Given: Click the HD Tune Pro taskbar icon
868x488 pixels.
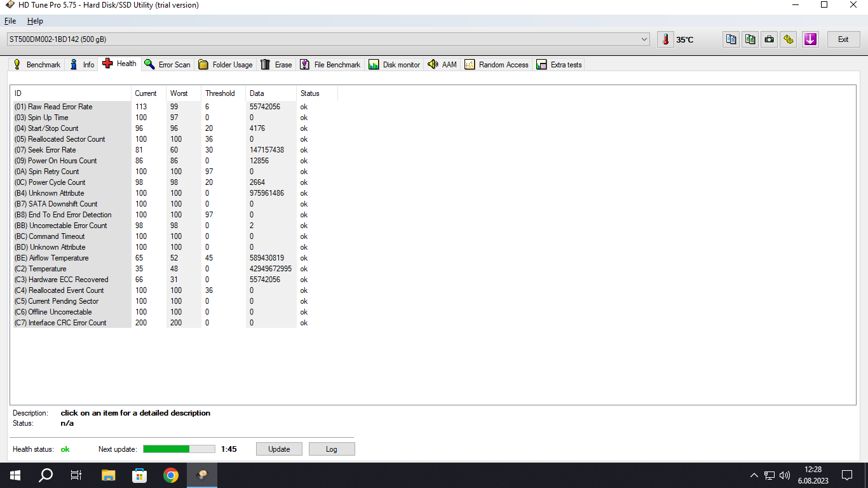Looking at the screenshot, I should pyautogui.click(x=201, y=475).
